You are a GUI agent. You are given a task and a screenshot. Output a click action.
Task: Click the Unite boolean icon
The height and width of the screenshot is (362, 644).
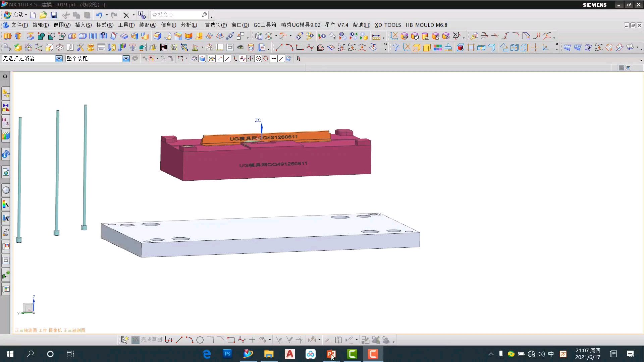click(41, 36)
